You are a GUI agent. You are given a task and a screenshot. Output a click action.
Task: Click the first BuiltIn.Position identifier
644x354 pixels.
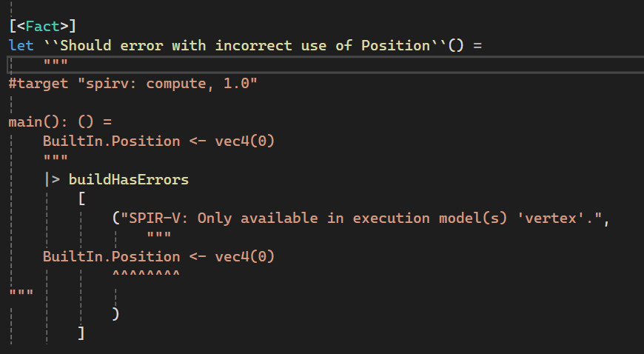click(111, 141)
